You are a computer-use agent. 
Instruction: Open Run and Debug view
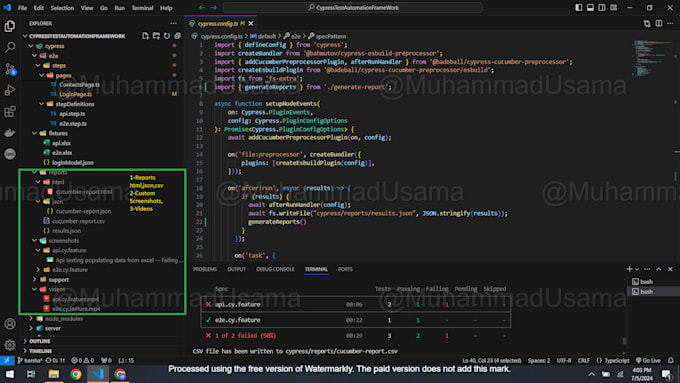[10, 90]
